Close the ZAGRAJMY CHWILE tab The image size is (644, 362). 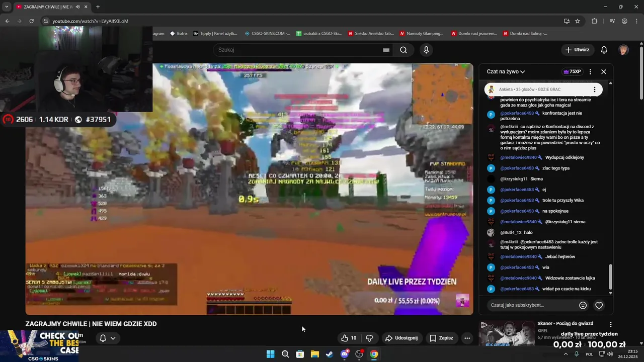(86, 7)
